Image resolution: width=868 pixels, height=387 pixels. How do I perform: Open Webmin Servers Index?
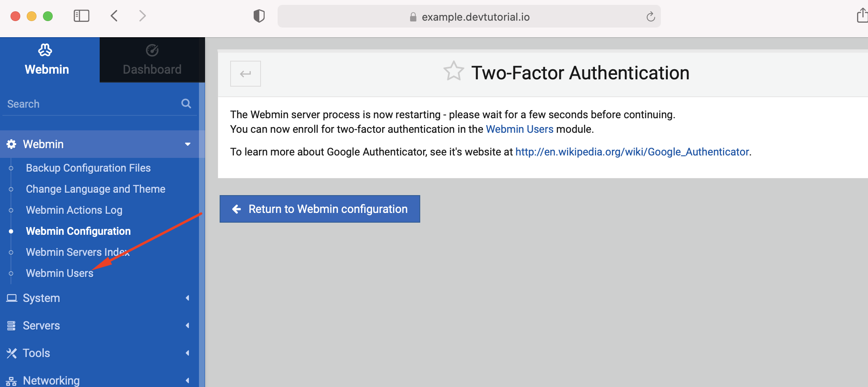coord(78,252)
